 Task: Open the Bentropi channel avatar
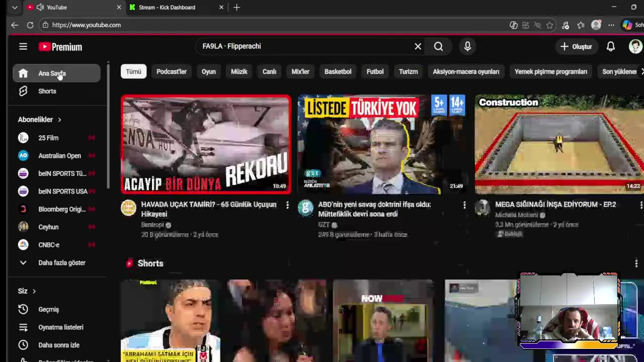[128, 208]
